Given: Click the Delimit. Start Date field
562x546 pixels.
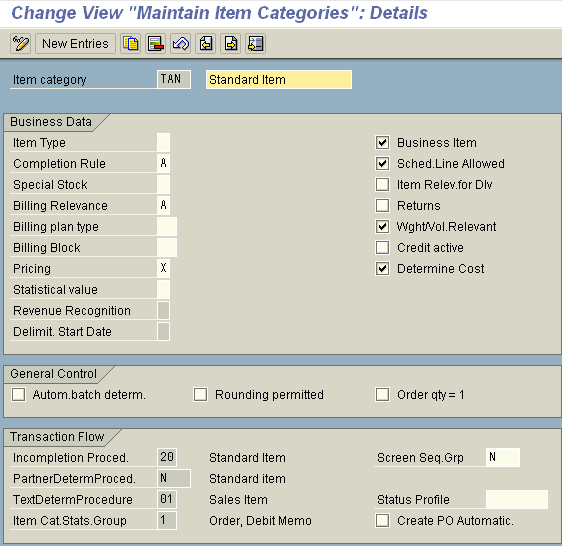Looking at the screenshot, I should (163, 331).
